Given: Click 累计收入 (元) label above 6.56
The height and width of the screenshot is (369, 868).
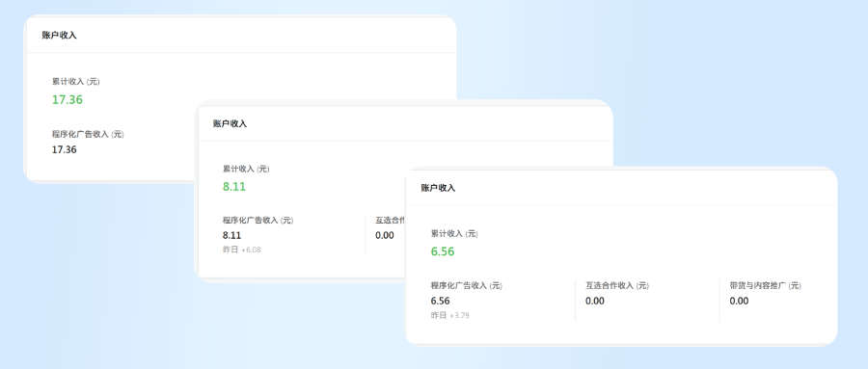Looking at the screenshot, I should [454, 233].
